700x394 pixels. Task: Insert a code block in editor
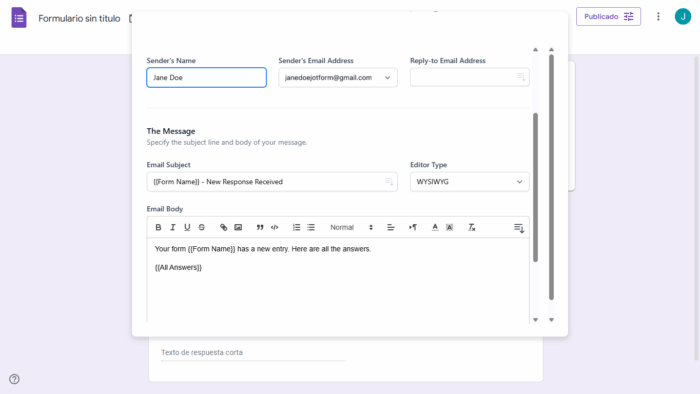(x=275, y=228)
